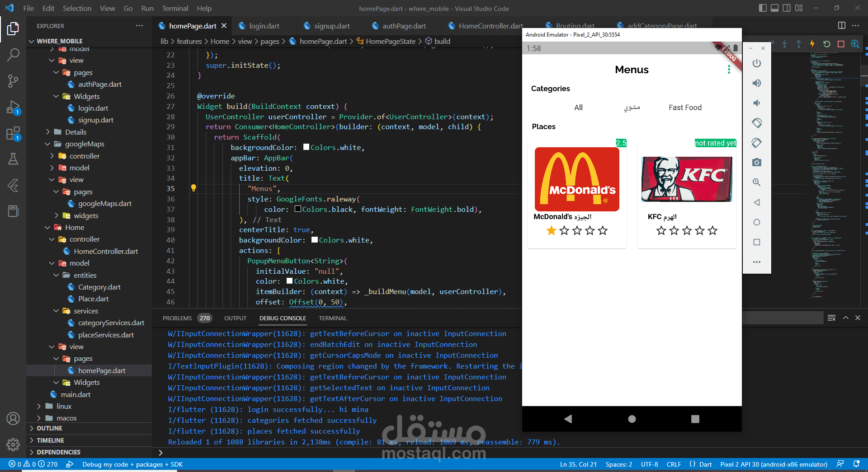Click the lightbulb code action on line 35
868x472 pixels.
click(x=193, y=188)
